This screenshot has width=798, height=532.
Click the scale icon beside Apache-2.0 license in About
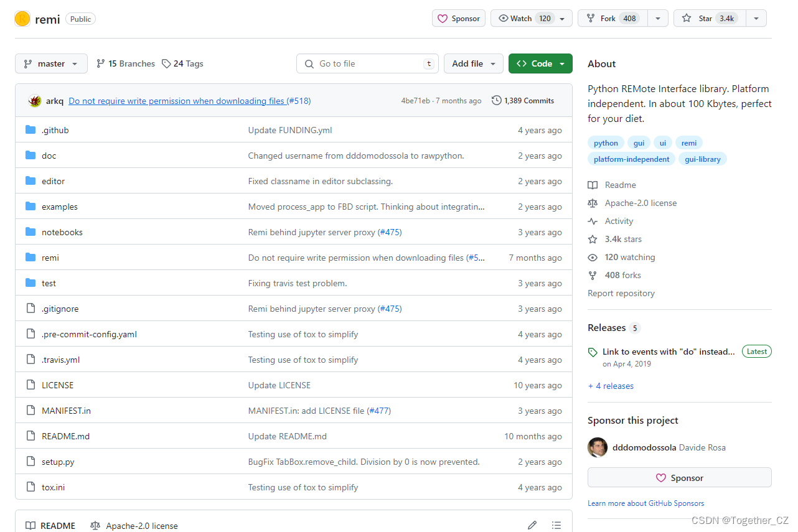[593, 203]
